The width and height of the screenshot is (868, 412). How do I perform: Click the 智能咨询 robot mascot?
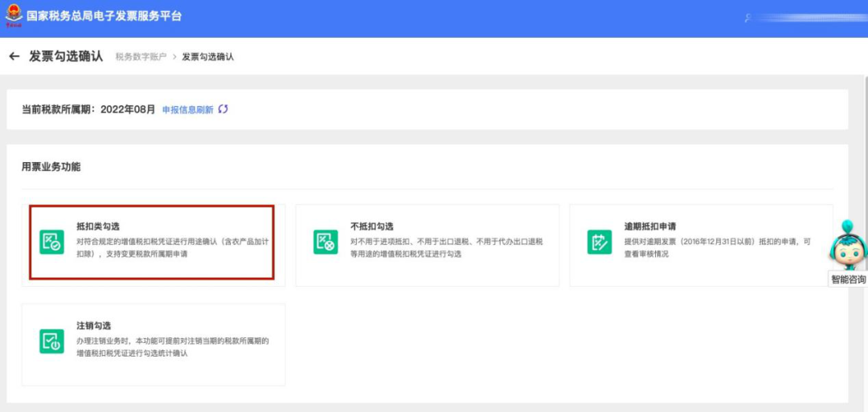click(x=848, y=244)
